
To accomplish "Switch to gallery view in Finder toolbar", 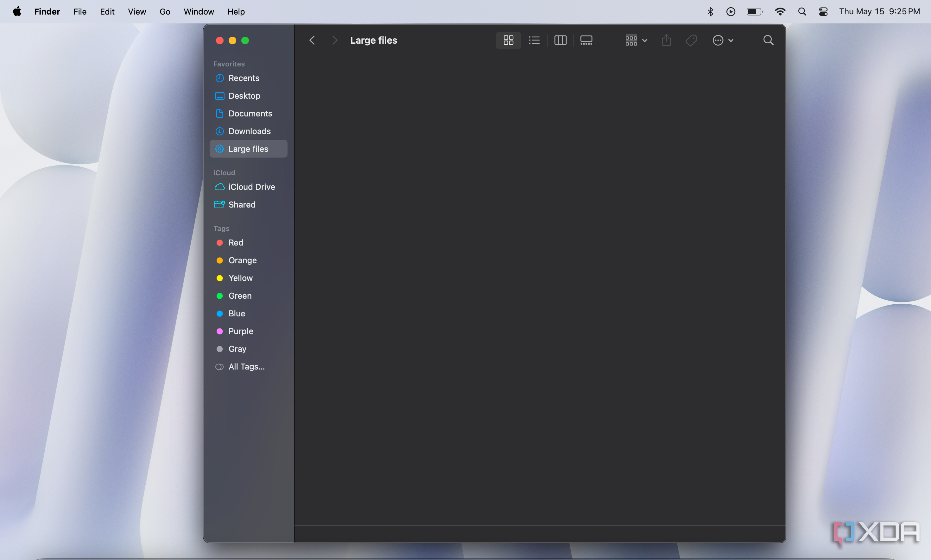I will click(586, 40).
